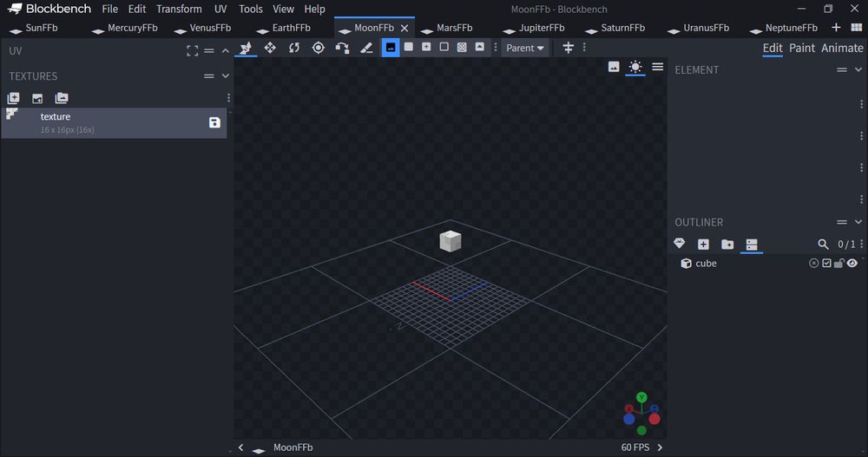
Task: Open the Outliner search
Action: (x=823, y=244)
